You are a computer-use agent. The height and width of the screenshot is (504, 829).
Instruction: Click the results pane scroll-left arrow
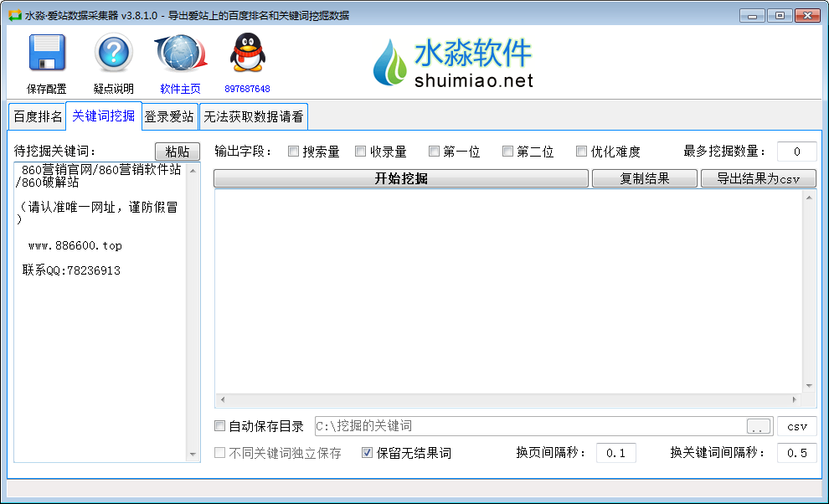click(x=223, y=400)
